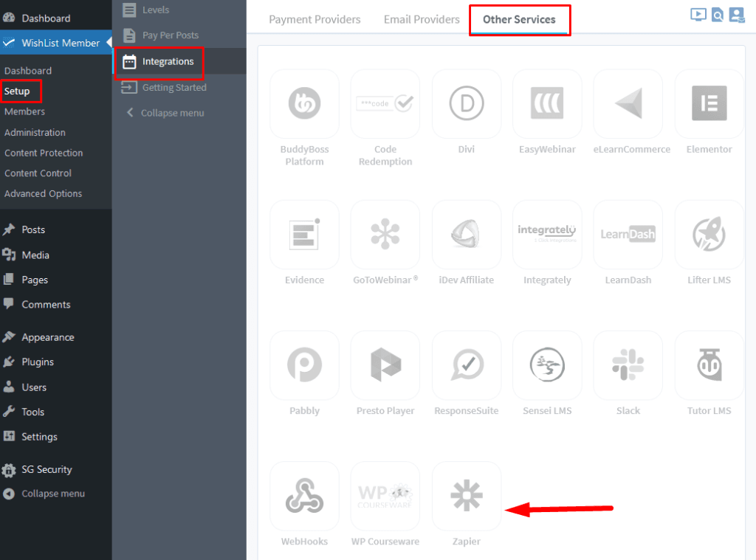Image resolution: width=756 pixels, height=560 pixels.
Task: Open the GoToWebinar integration
Action: (385, 234)
